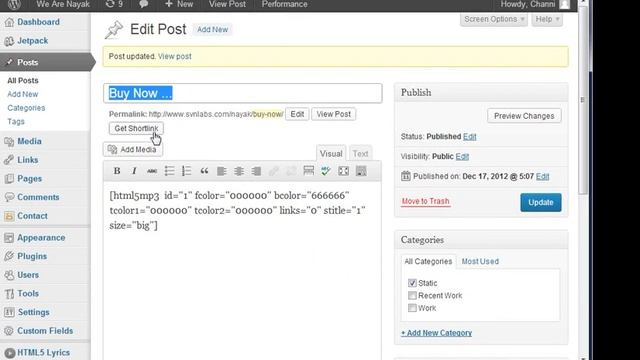Open Dashboard from the sidebar
This screenshot has height=360, width=640.
click(x=38, y=22)
